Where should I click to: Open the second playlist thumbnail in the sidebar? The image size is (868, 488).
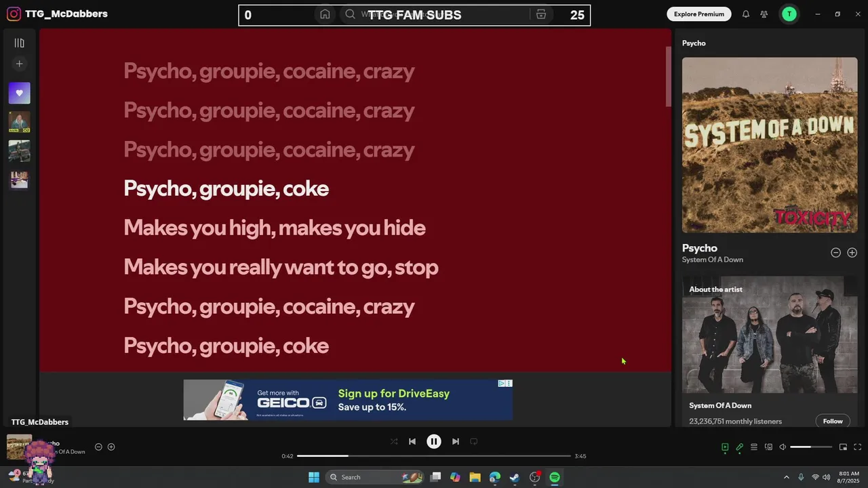click(19, 151)
